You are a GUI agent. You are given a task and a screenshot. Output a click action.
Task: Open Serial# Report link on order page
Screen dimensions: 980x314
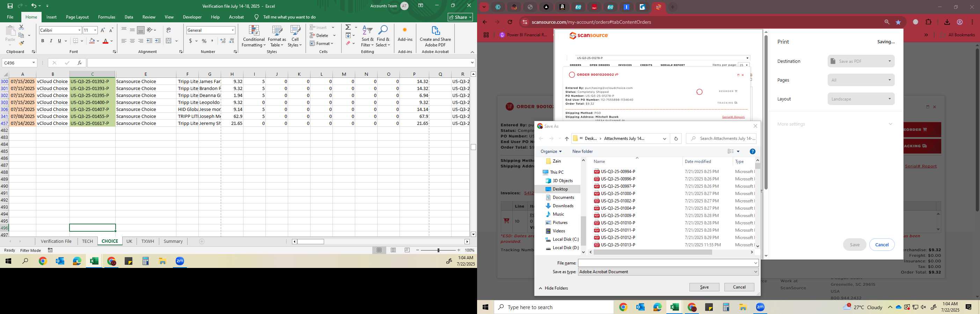point(921,166)
